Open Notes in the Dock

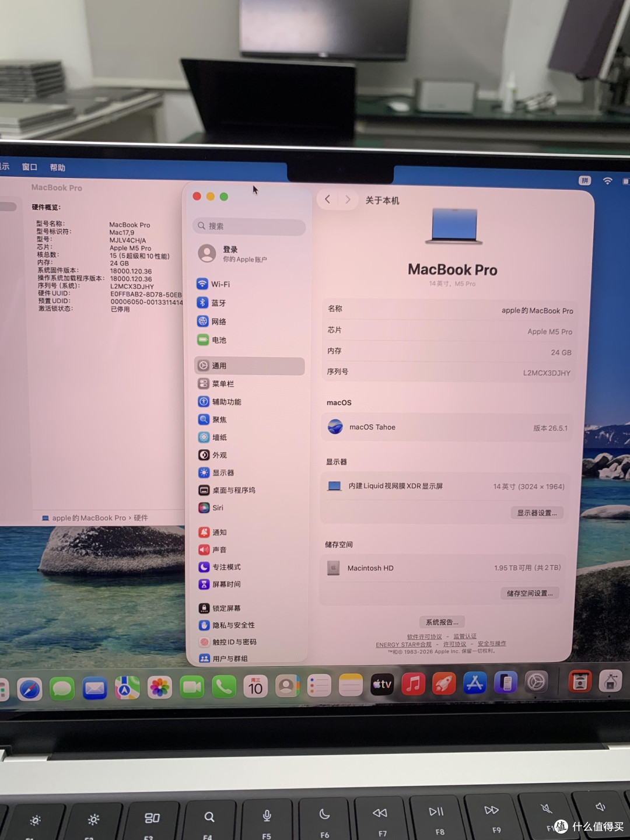point(351,685)
